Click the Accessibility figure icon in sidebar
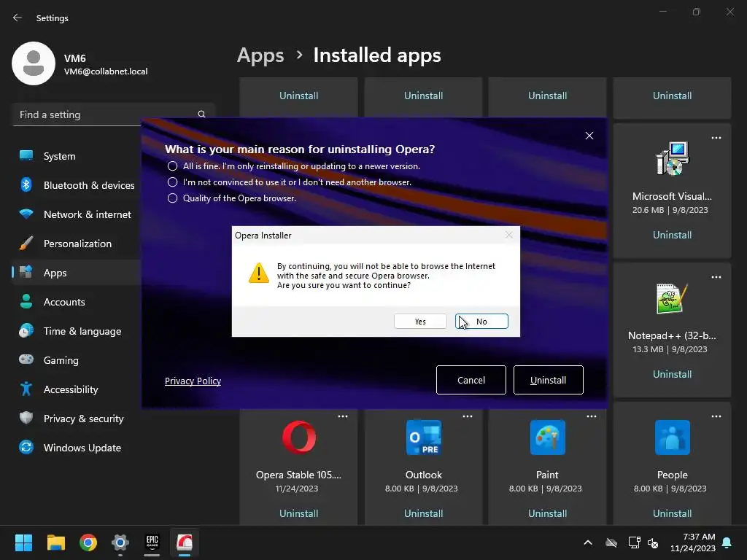The width and height of the screenshot is (747, 560). (26, 389)
